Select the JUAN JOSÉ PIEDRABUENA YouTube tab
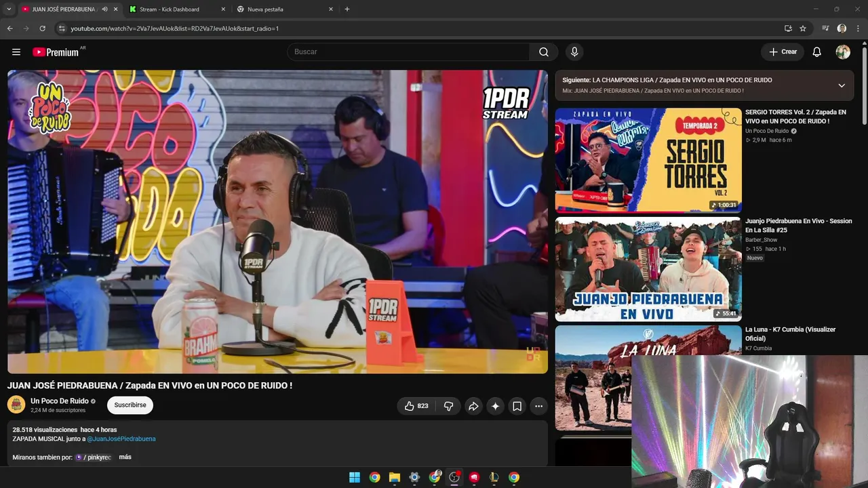868x488 pixels. tap(65, 9)
